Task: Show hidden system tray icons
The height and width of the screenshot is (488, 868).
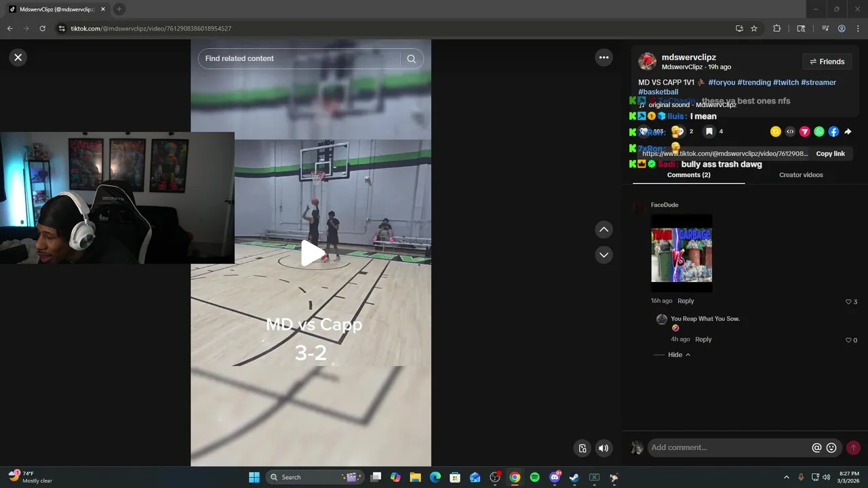Action: tap(786, 477)
